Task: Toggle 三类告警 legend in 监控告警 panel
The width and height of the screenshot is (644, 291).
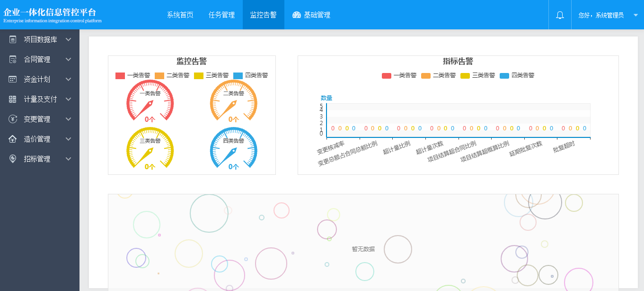Action: click(212, 75)
